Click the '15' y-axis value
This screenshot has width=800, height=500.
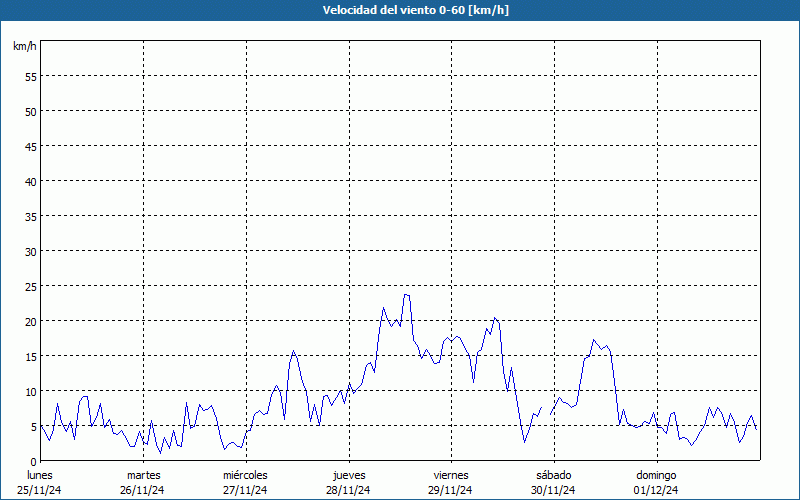(31, 356)
